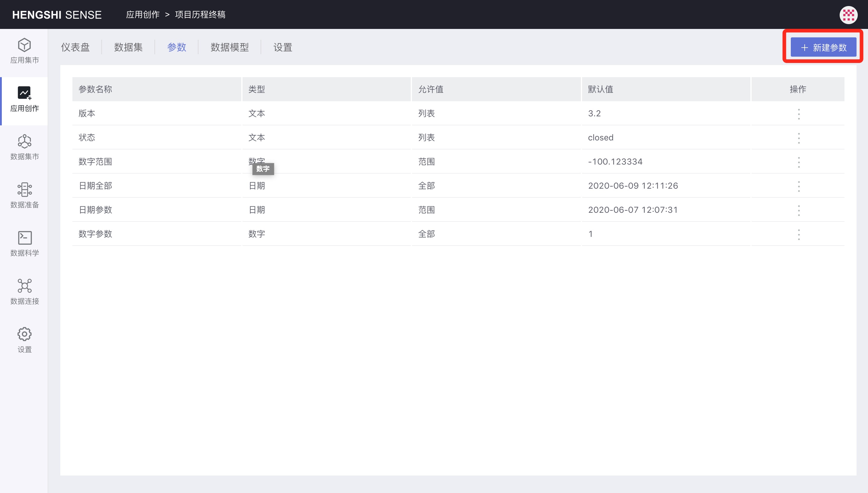Click 范围 allowed value in 数字范围 row
Screen dimensions: 868x493
[x=426, y=162]
